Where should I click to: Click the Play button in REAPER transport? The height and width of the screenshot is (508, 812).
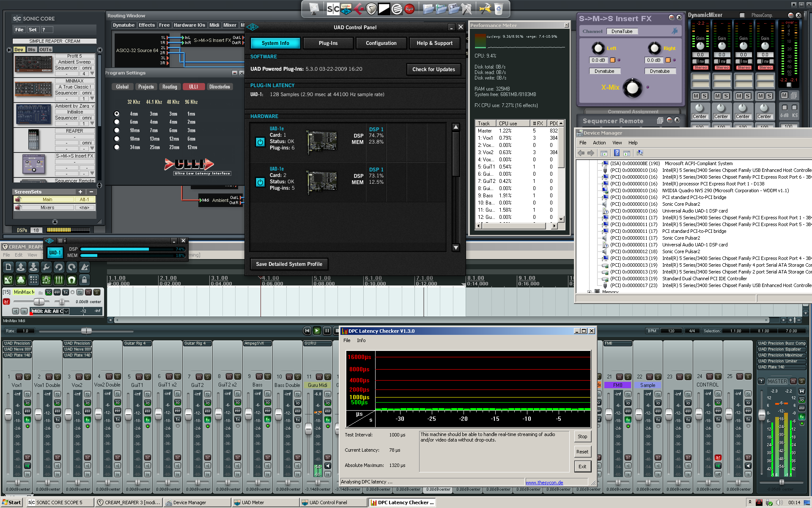(317, 331)
